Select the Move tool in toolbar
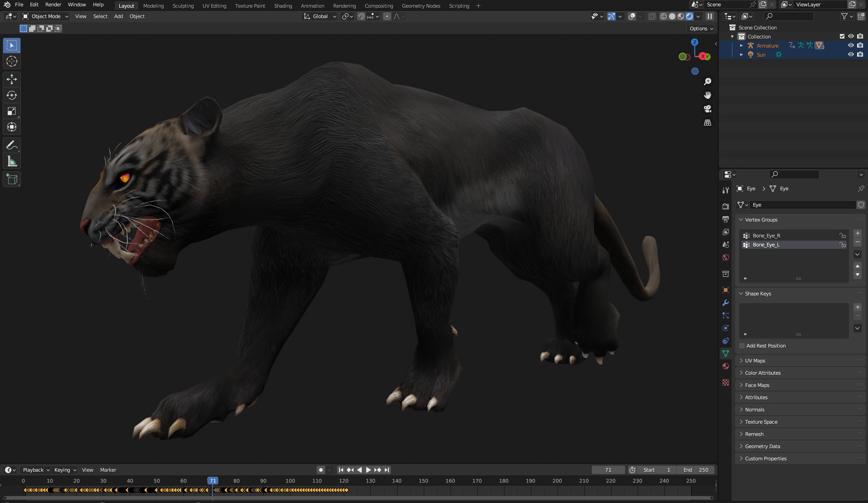Viewport: 868px width, 503px height. coord(12,79)
